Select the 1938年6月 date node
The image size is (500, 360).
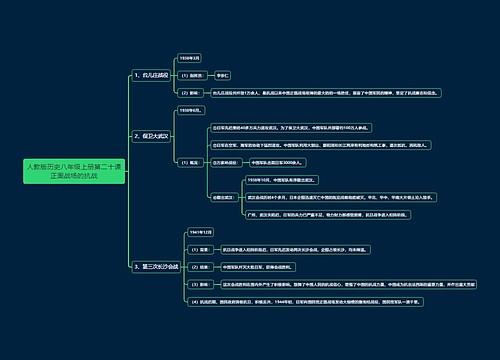point(191,110)
